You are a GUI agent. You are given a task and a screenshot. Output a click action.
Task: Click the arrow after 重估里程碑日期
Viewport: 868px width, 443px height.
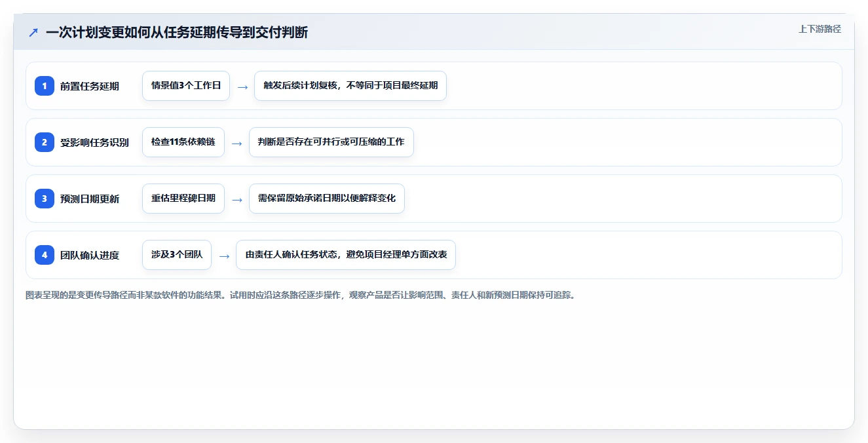(237, 199)
